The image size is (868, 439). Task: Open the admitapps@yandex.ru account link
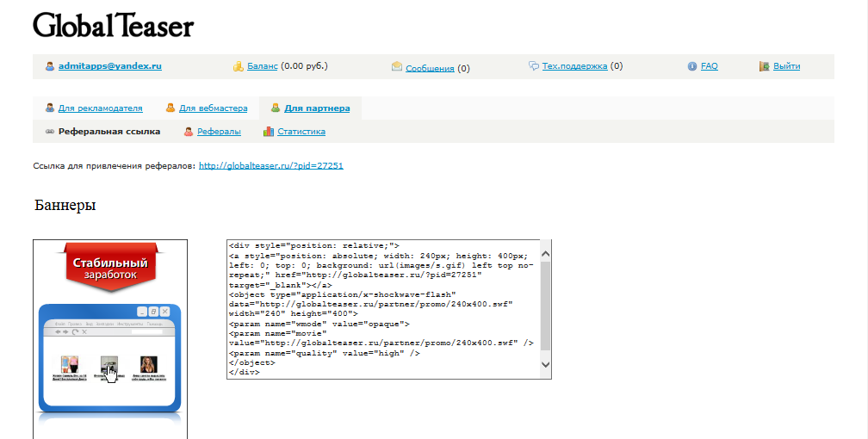tap(110, 66)
